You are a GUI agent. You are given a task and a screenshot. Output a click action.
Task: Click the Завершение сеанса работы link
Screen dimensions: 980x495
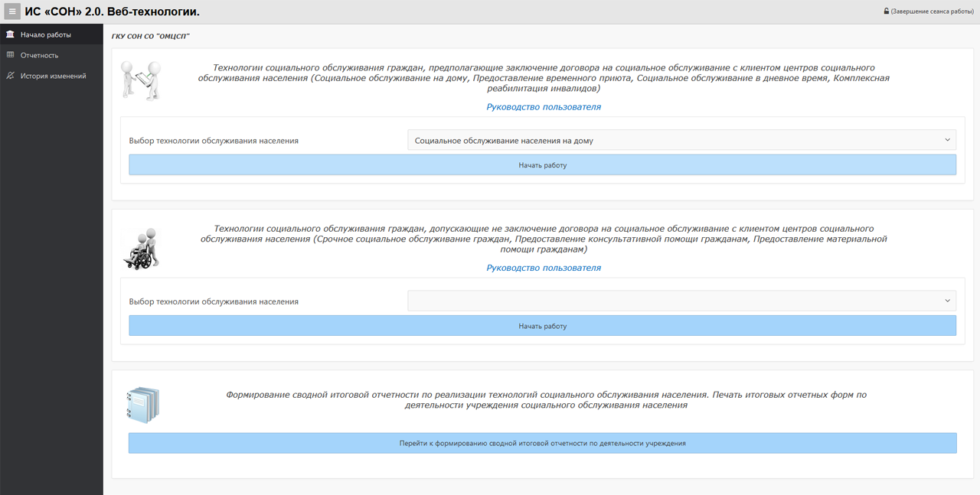point(933,11)
